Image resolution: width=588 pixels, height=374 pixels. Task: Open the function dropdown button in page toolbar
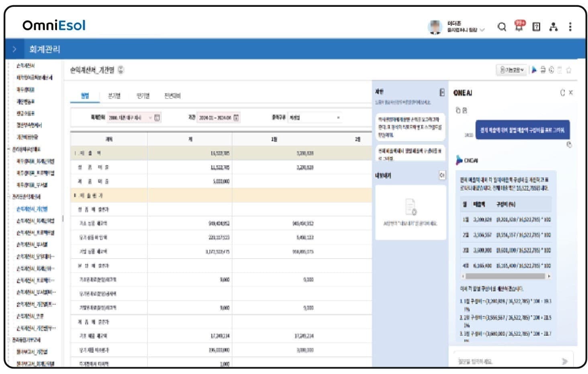pos(511,70)
